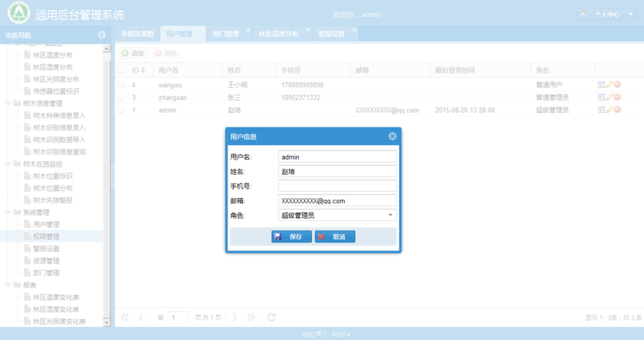Click the 用户名 input field
The width and height of the screenshot is (644, 340).
337,157
